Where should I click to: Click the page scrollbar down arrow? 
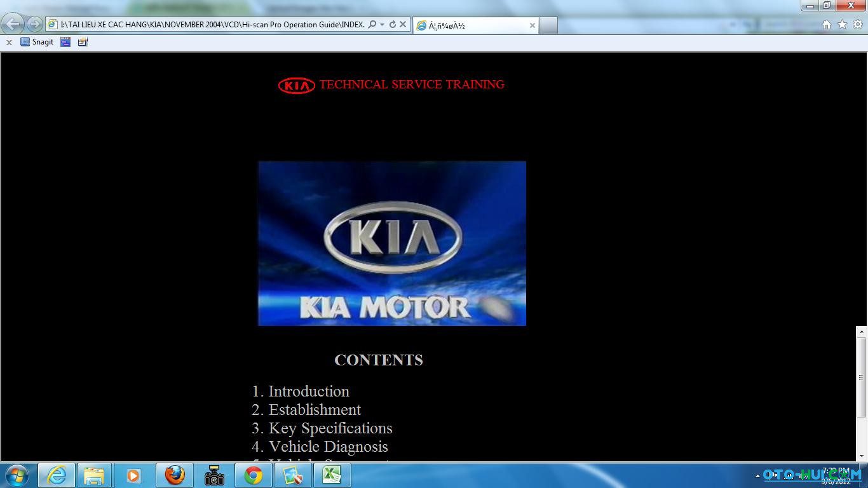pyautogui.click(x=862, y=456)
